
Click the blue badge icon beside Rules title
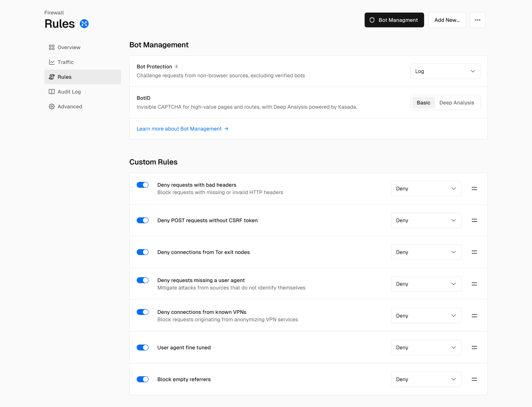84,24
